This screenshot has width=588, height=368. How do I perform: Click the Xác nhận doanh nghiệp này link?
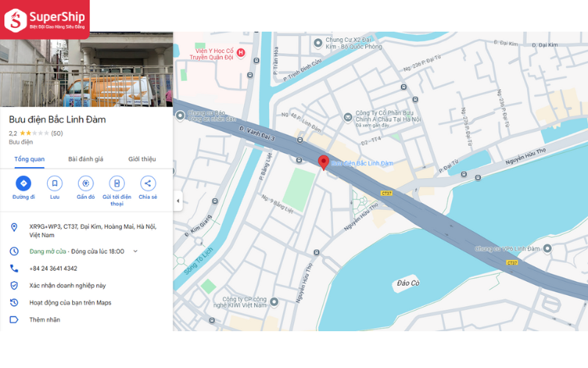point(68,286)
